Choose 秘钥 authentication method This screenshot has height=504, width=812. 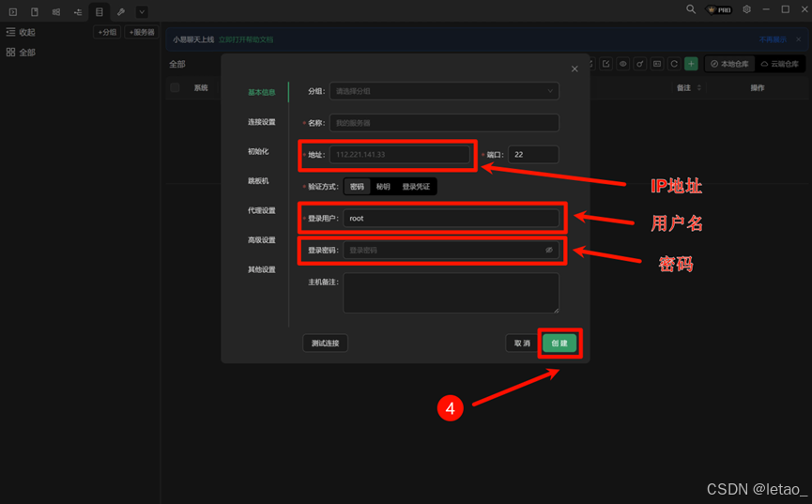[x=383, y=187]
